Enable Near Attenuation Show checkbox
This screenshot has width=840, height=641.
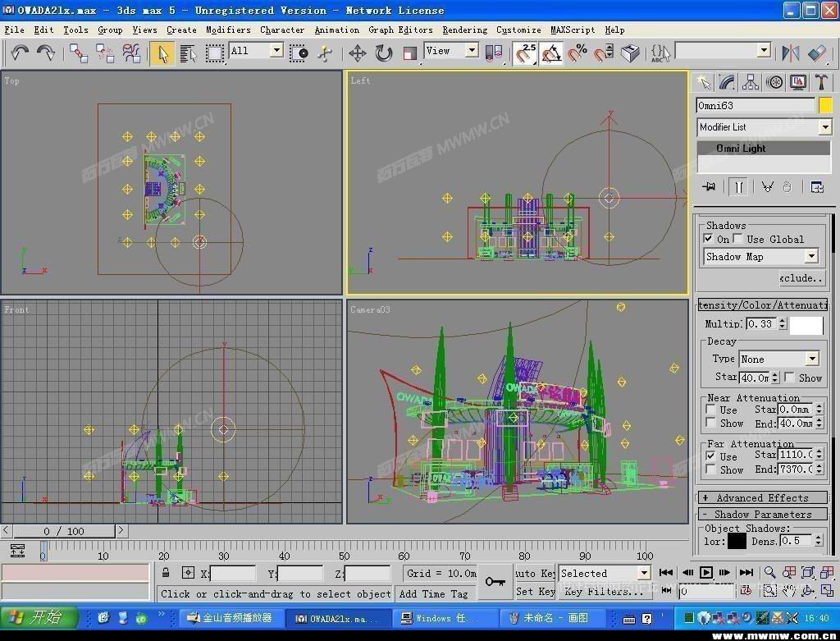[x=711, y=423]
